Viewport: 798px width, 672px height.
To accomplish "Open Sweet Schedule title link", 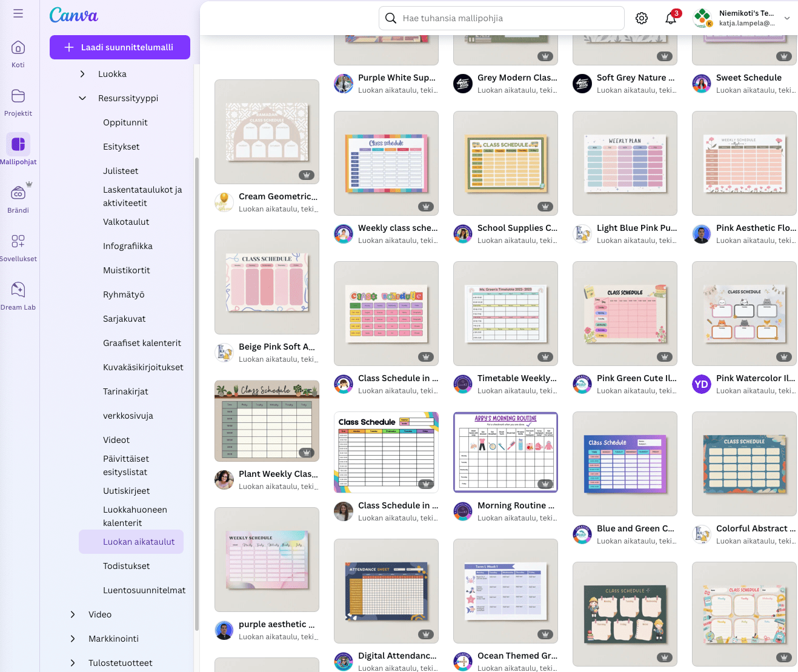I will [749, 78].
